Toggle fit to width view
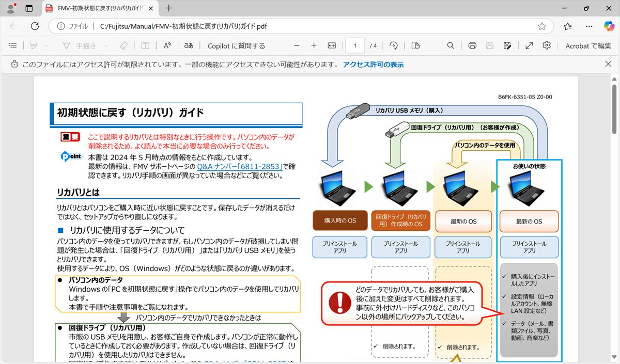Viewport: 620px width, 364px height. pos(332,45)
